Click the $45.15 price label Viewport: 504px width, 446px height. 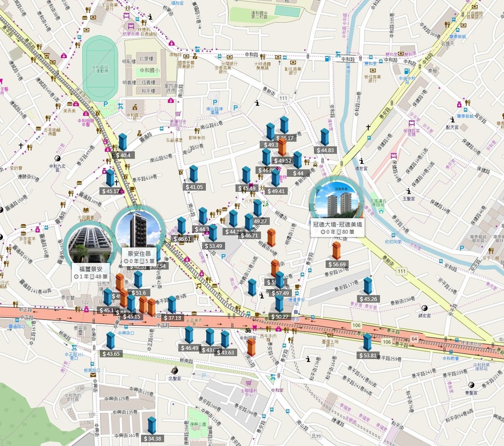pyautogui.click(x=131, y=317)
